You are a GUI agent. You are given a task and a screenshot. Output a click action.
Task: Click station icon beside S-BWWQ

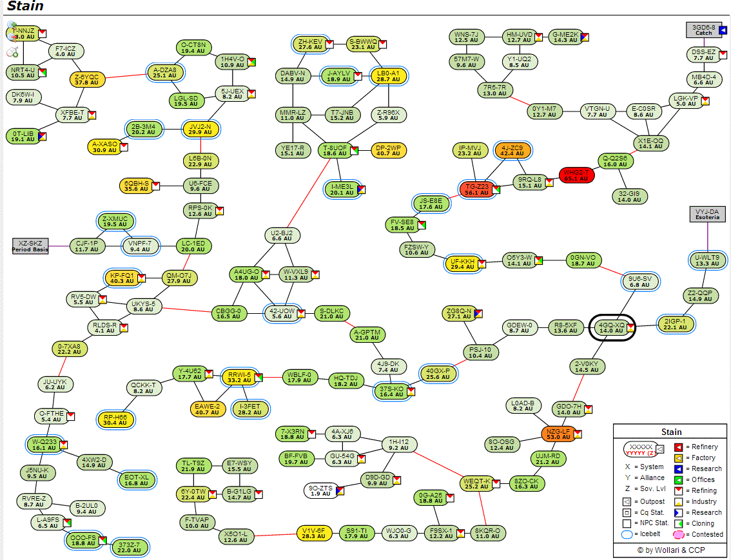pyautogui.click(x=383, y=44)
